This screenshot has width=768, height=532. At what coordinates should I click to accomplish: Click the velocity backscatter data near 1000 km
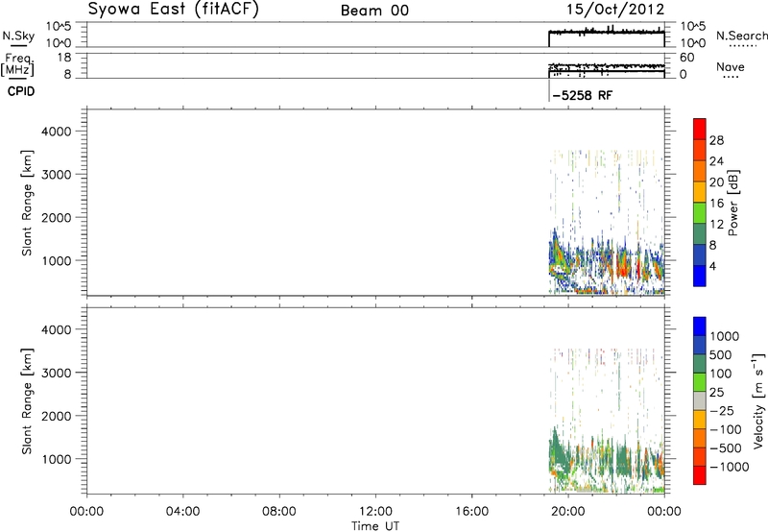608,458
